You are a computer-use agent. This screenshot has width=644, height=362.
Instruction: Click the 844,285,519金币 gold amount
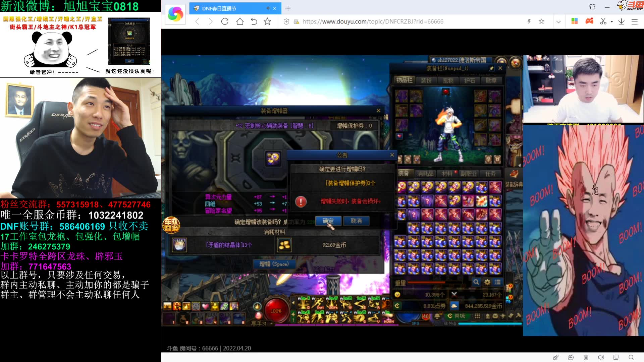pyautogui.click(x=483, y=306)
